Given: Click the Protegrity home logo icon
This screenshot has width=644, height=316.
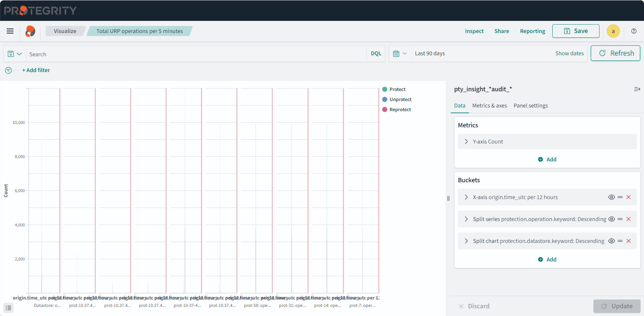Looking at the screenshot, I should (x=30, y=31).
